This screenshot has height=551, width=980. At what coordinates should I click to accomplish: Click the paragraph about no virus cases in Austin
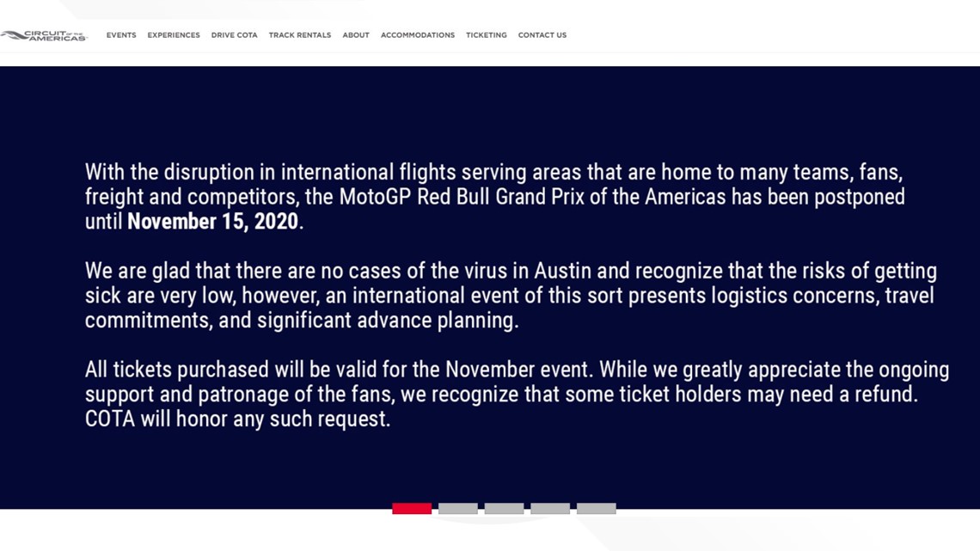click(x=511, y=296)
